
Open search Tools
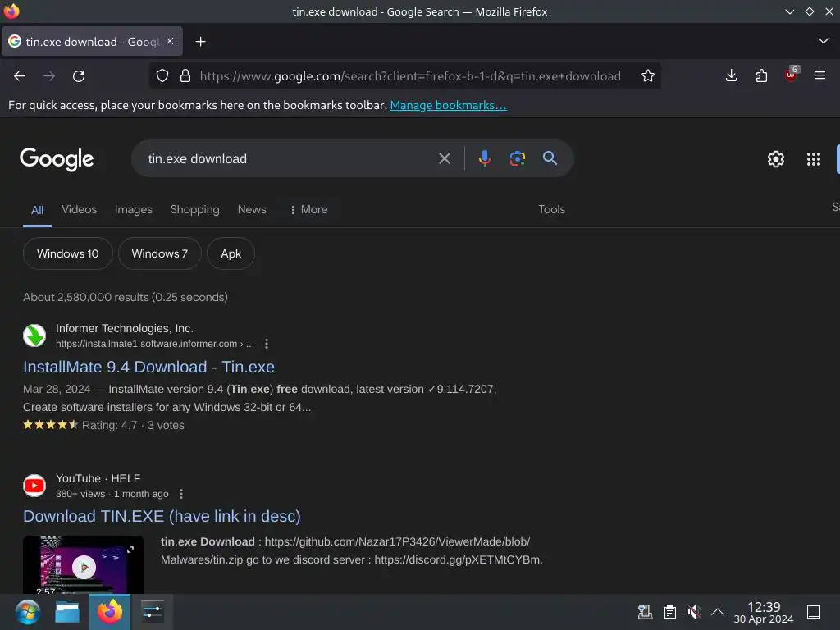551,209
